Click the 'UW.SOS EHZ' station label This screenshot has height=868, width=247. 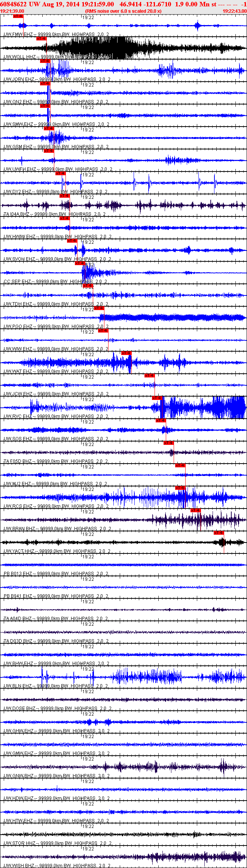(x=18, y=439)
